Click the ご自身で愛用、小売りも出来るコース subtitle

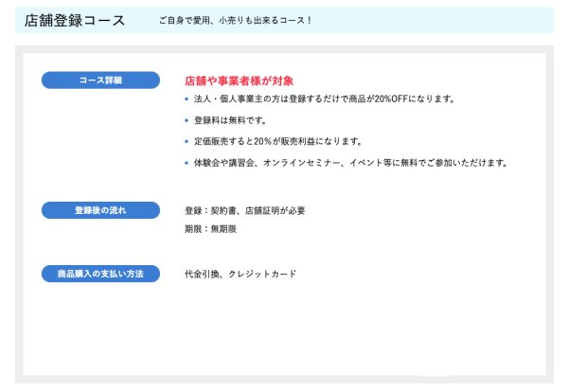click(x=236, y=20)
